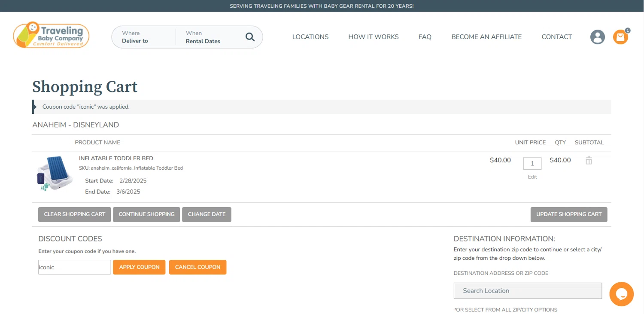Click Update Shopping Cart button
644x314 pixels.
[x=569, y=214]
